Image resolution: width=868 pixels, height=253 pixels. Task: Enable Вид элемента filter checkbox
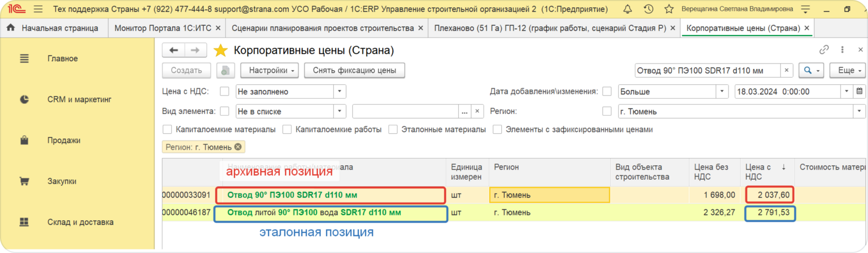pyautogui.click(x=224, y=111)
